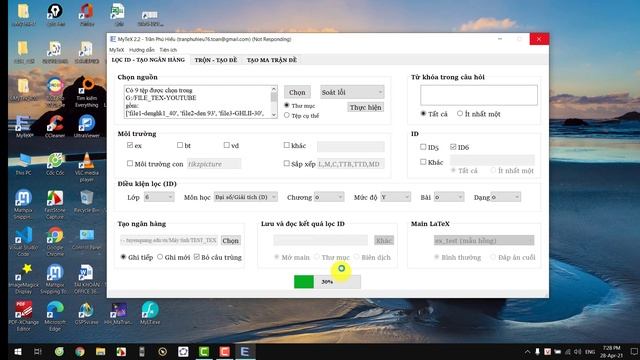Enable the 'vd' environment checkbox
This screenshot has height=360, width=640.
tap(227, 145)
